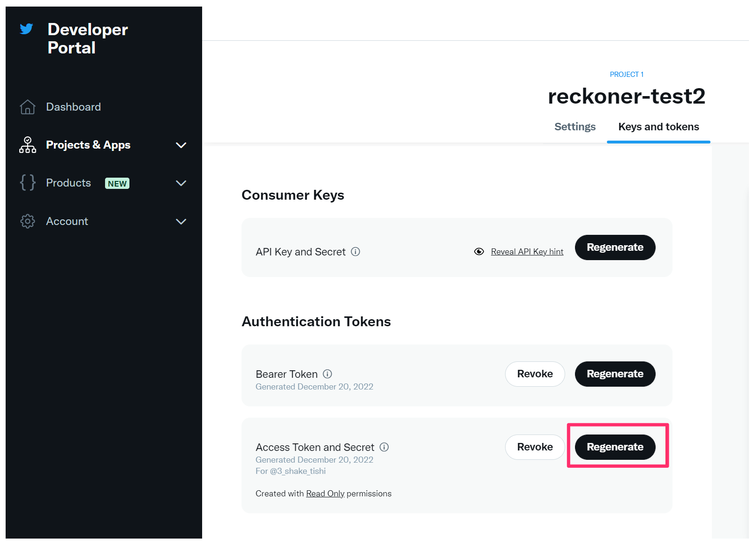The image size is (756, 547).
Task: Revoke the Access Token and Secret
Action: 535,447
